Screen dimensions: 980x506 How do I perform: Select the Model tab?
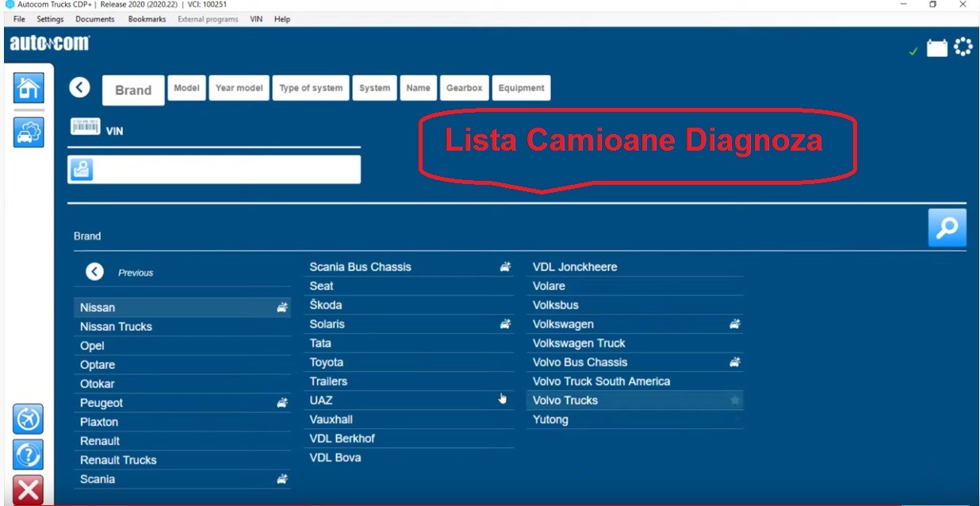point(186,88)
